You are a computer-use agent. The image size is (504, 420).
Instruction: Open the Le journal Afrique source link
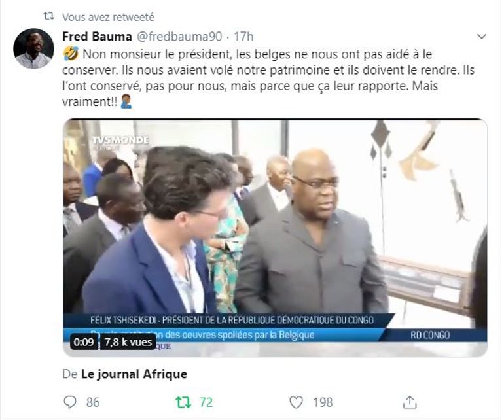tap(134, 374)
